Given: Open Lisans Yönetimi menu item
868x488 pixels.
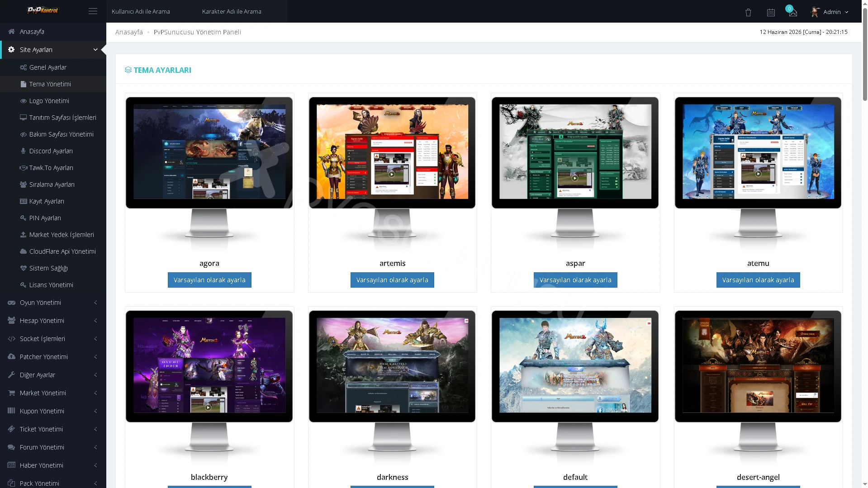Looking at the screenshot, I should point(53,285).
